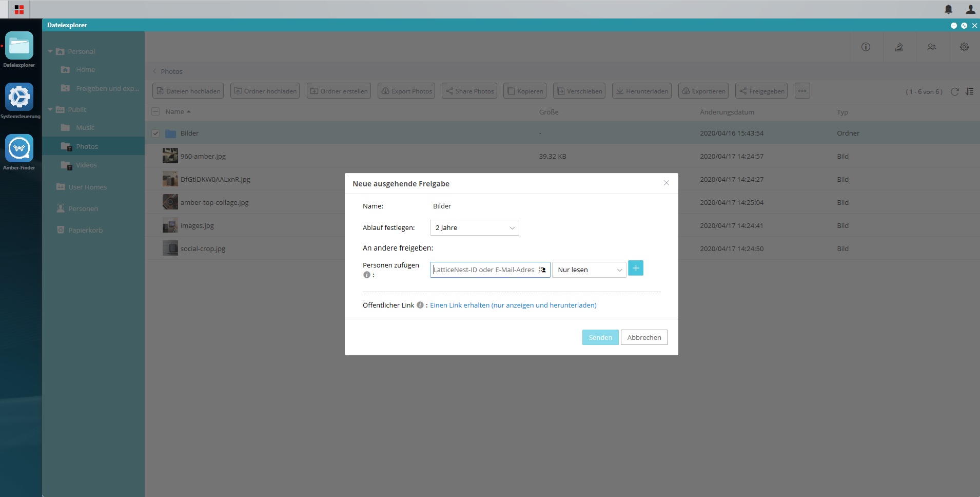
Task: Click the plus icon to add person
Action: coord(636,268)
